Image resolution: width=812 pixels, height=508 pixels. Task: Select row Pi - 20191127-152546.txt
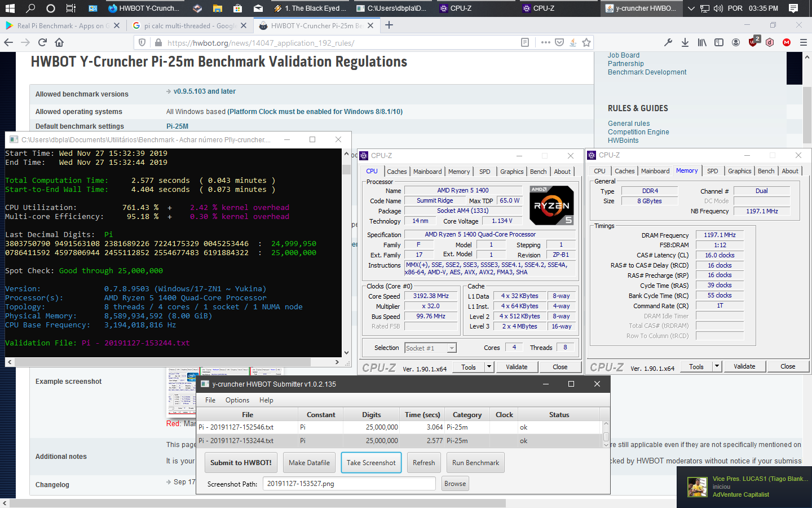(x=400, y=427)
